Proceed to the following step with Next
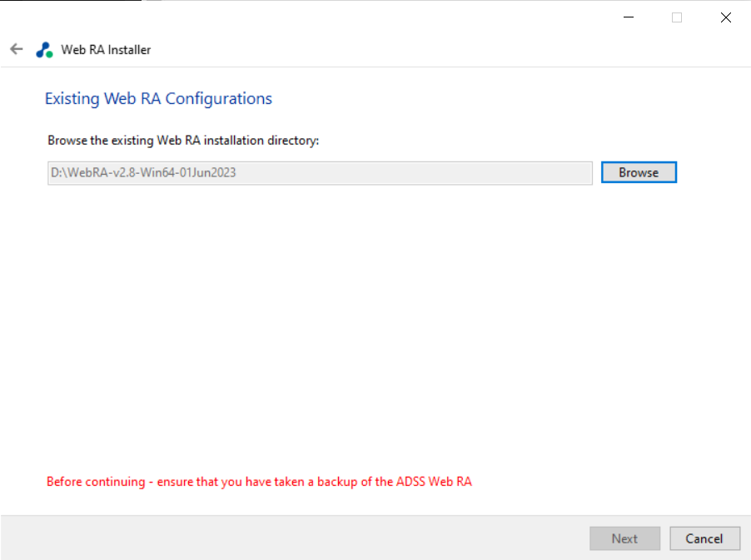Screen dimensions: 751x560 (624, 538)
